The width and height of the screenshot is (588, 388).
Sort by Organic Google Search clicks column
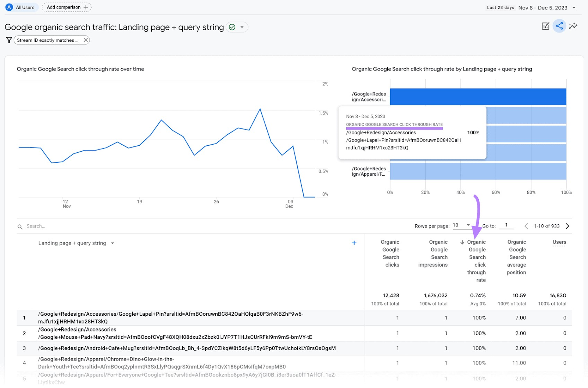390,253
